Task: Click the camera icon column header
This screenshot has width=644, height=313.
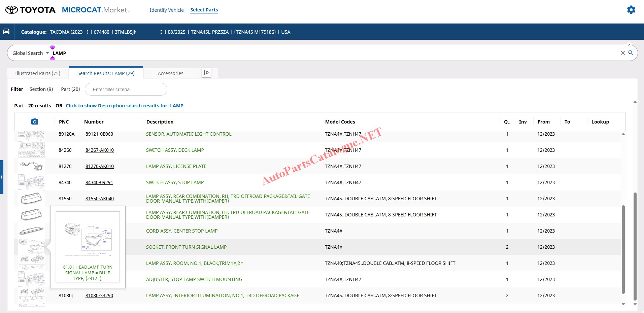Action: pyautogui.click(x=34, y=122)
